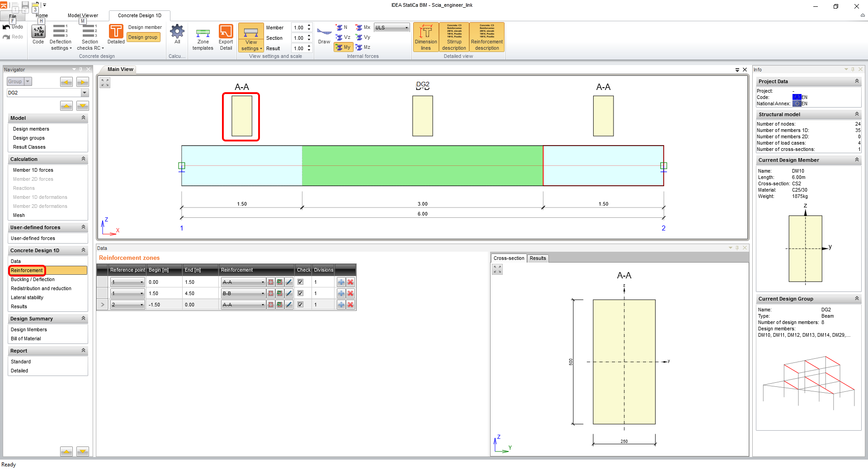Select the Export Detail tool
868x470 pixels.
click(225, 37)
